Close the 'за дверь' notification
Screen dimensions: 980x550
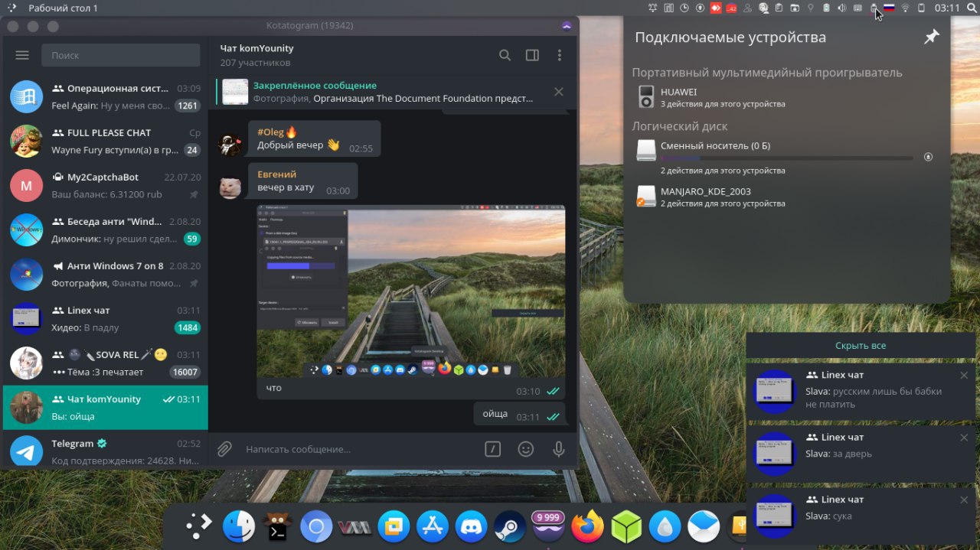[964, 438]
